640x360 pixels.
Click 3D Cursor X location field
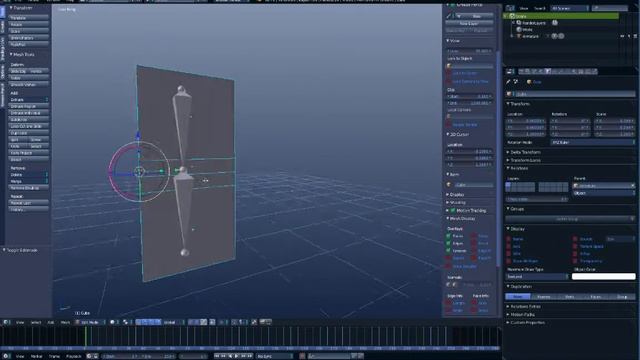point(469,151)
